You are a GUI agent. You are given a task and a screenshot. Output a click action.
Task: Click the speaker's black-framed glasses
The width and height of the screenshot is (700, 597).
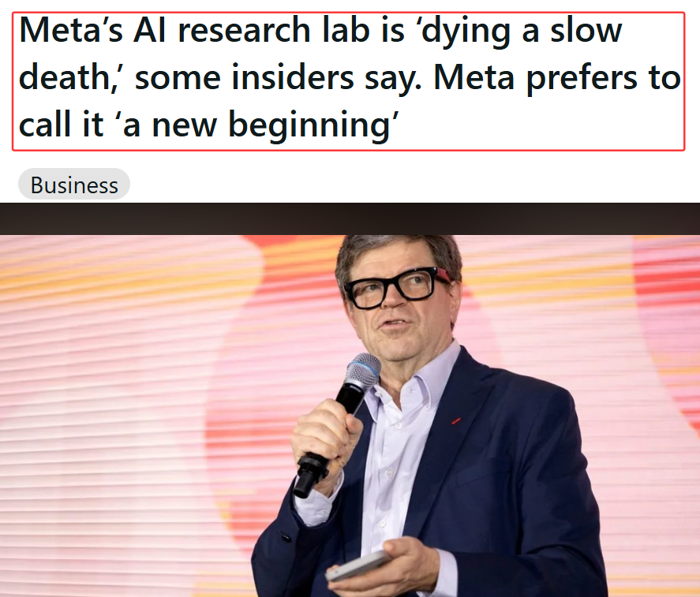395,286
